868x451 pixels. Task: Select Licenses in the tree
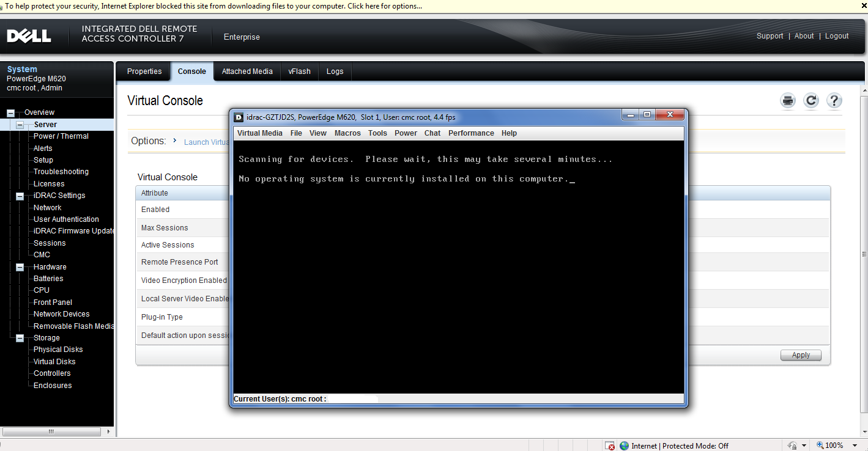tap(49, 184)
